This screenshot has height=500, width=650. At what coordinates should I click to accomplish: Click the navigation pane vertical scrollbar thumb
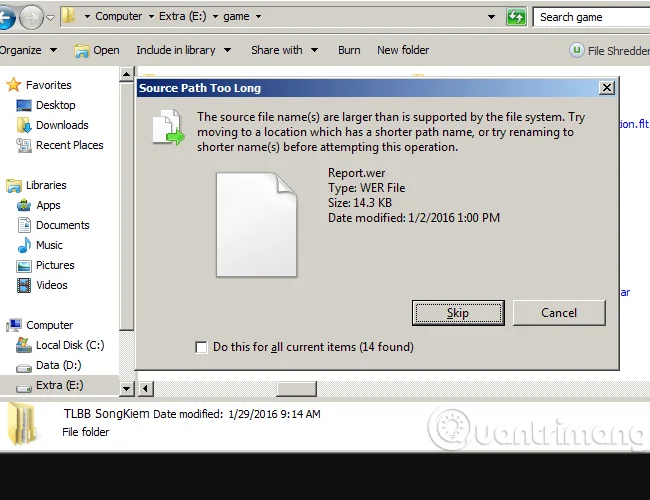[126, 206]
